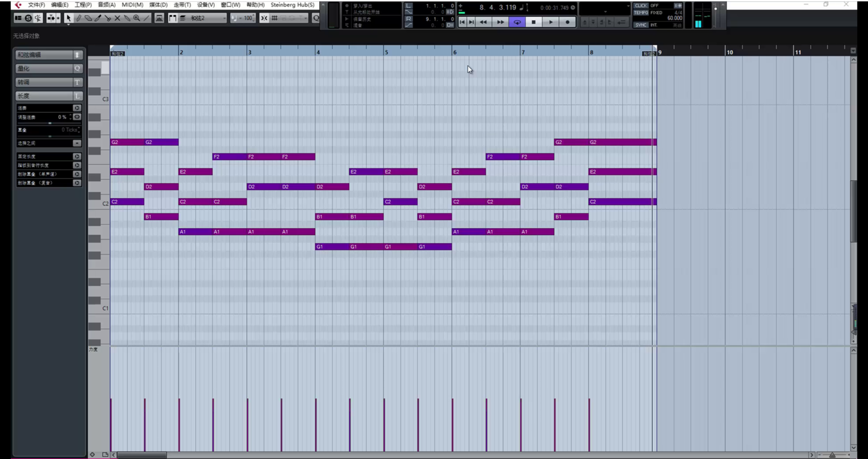
Task: Select the Object Selection arrow tool
Action: coord(68,18)
